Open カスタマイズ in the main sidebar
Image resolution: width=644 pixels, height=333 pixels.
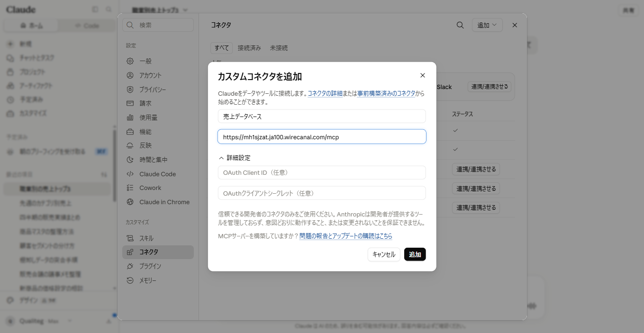point(57,114)
